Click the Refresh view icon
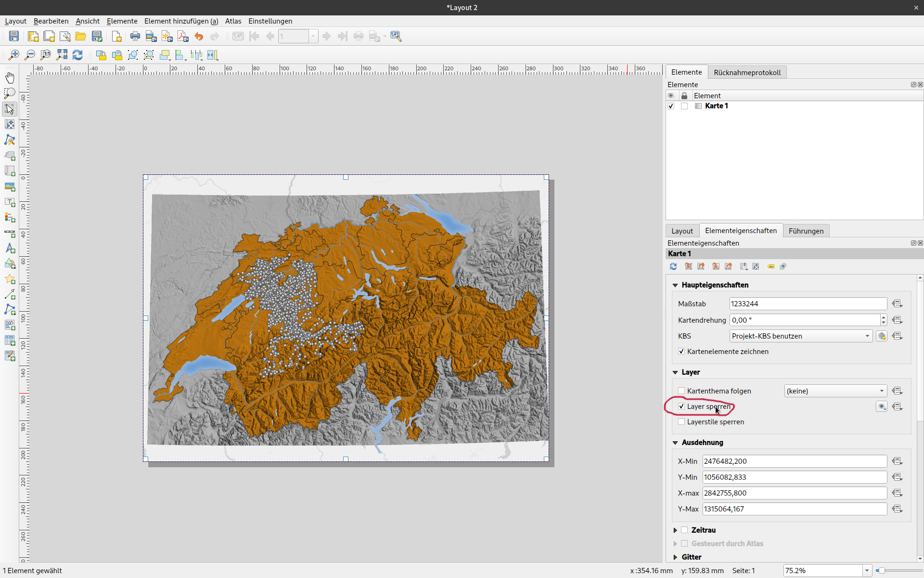This screenshot has width=924, height=578. (77, 55)
